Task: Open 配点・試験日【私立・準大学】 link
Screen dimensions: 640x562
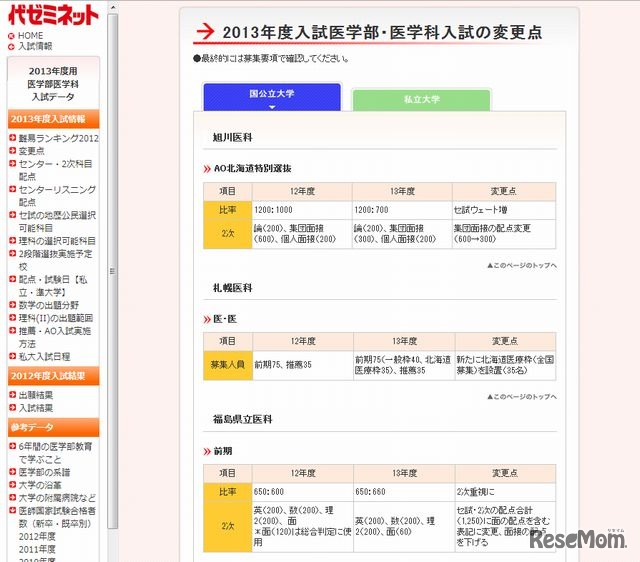Action: 53,286
